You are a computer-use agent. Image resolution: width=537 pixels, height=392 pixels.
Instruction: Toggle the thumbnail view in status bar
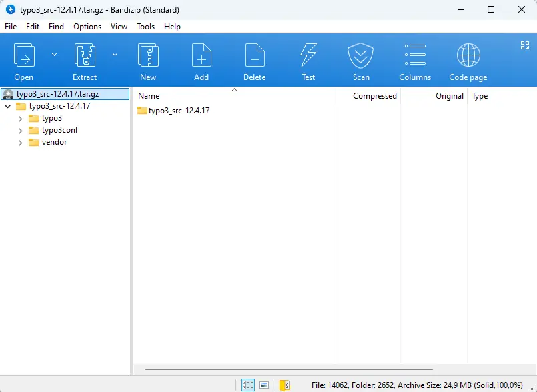click(x=264, y=384)
